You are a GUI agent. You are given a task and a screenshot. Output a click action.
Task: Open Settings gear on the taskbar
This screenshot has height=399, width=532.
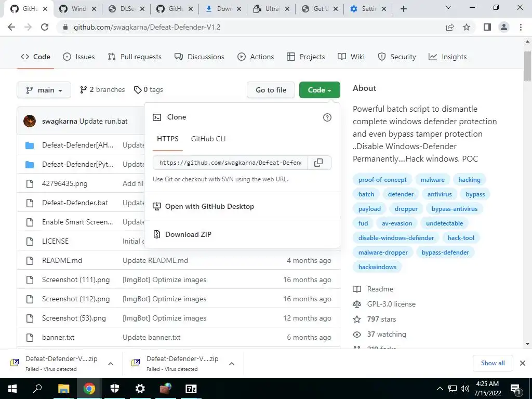pos(140,389)
